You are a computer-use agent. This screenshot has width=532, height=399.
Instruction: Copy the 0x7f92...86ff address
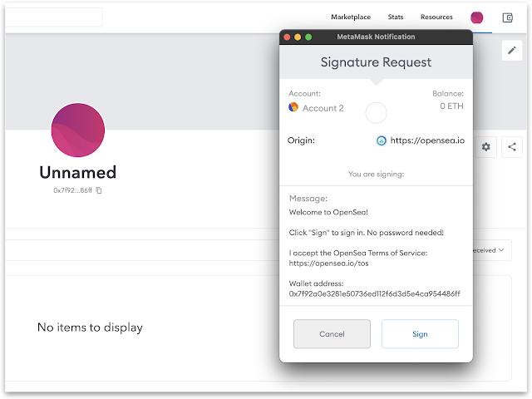click(99, 190)
